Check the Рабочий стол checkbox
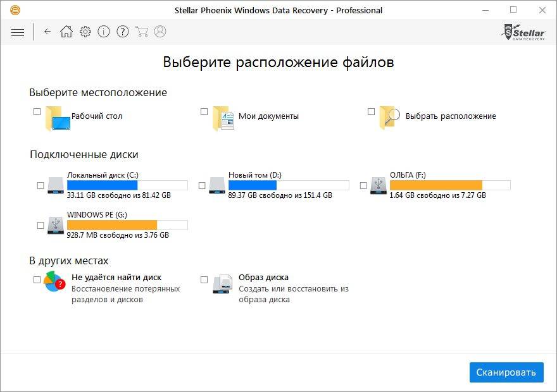This screenshot has width=557, height=392. point(37,112)
